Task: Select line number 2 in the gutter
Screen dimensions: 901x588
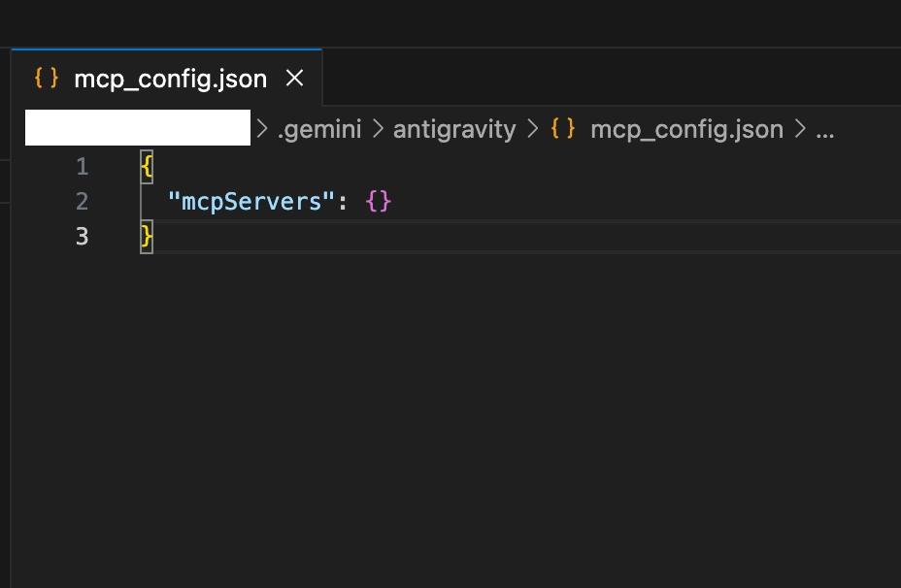Action: [82, 202]
